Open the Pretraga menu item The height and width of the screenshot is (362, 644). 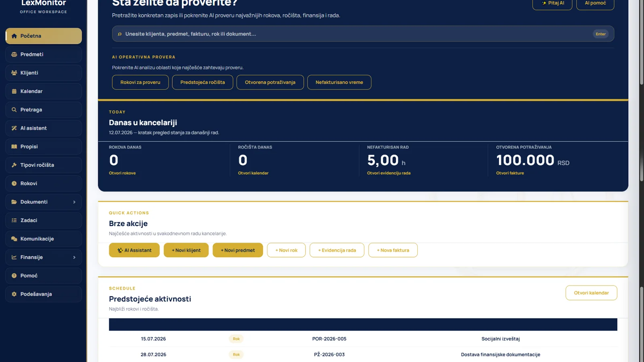pyautogui.click(x=43, y=110)
